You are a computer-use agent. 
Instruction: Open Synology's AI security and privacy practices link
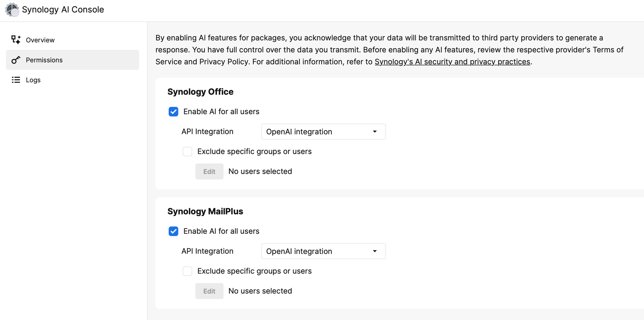[452, 62]
